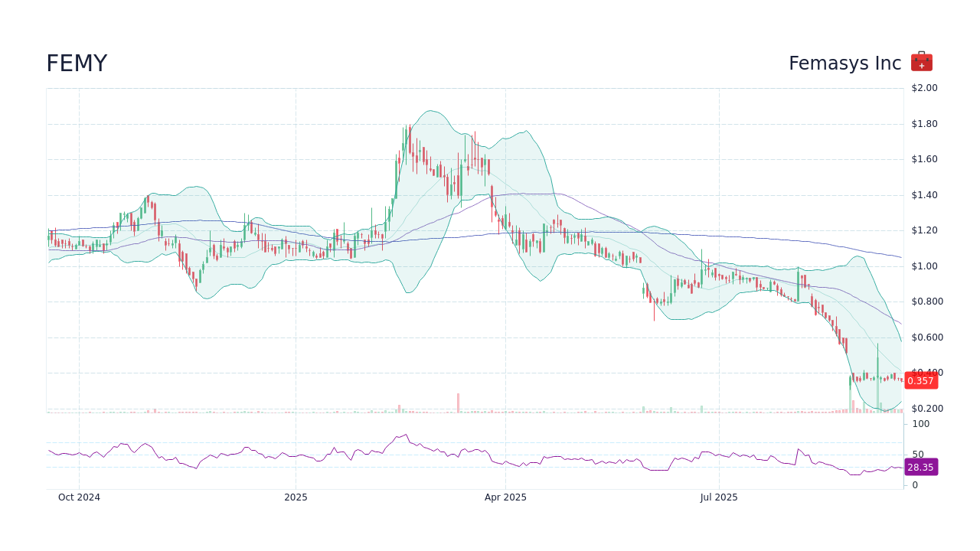Select the purple 28.35 RSI value badge
The image size is (980, 551).
click(921, 468)
